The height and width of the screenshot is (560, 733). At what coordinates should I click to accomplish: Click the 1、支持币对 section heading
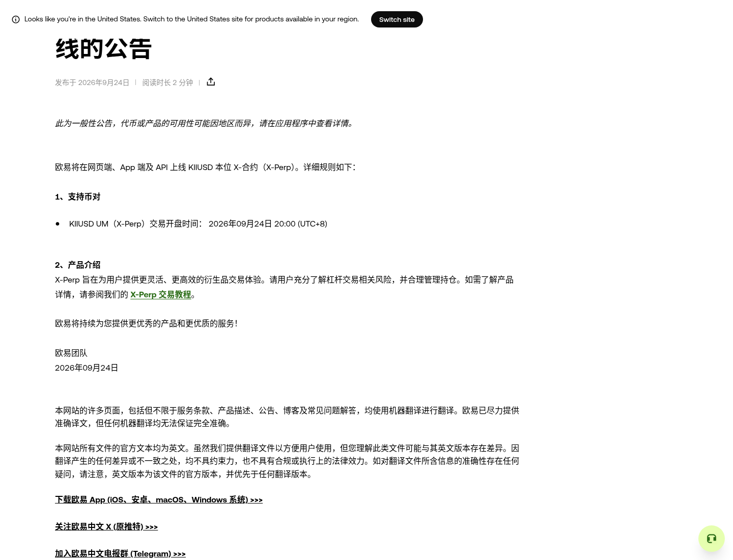pos(77,197)
